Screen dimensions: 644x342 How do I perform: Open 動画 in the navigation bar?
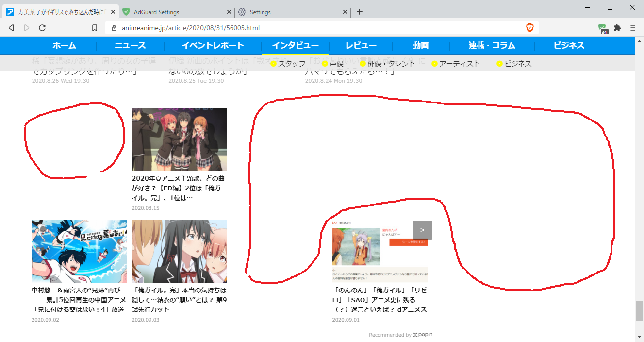pyautogui.click(x=421, y=46)
